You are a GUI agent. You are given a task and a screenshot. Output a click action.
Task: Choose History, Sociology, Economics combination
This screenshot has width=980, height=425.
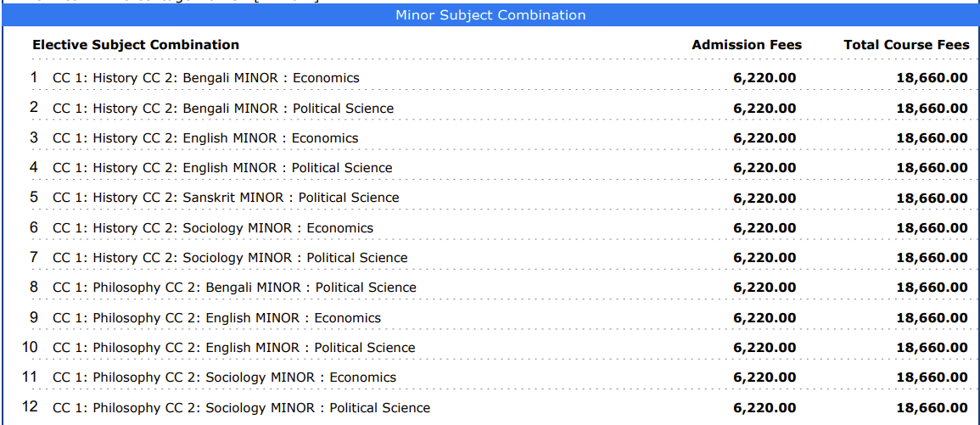(212, 228)
